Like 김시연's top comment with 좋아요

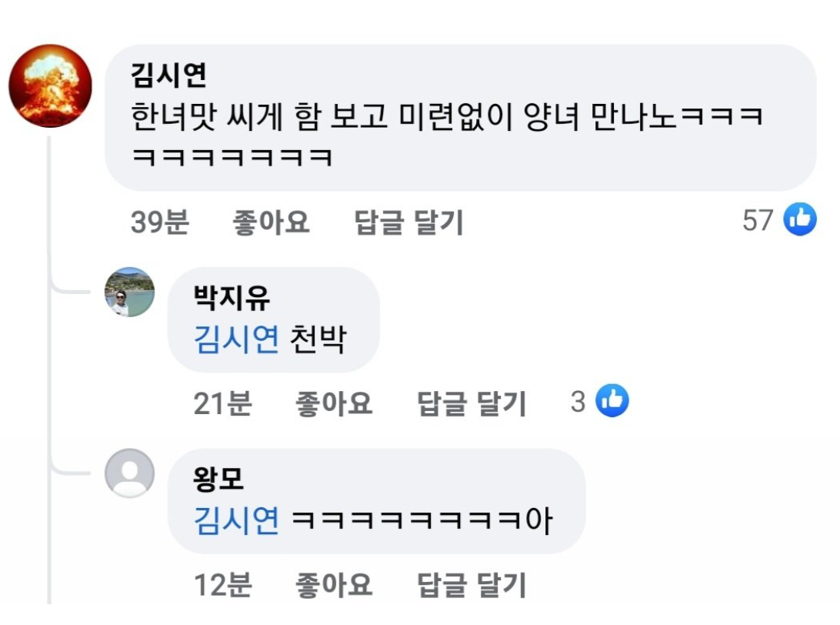point(271,222)
